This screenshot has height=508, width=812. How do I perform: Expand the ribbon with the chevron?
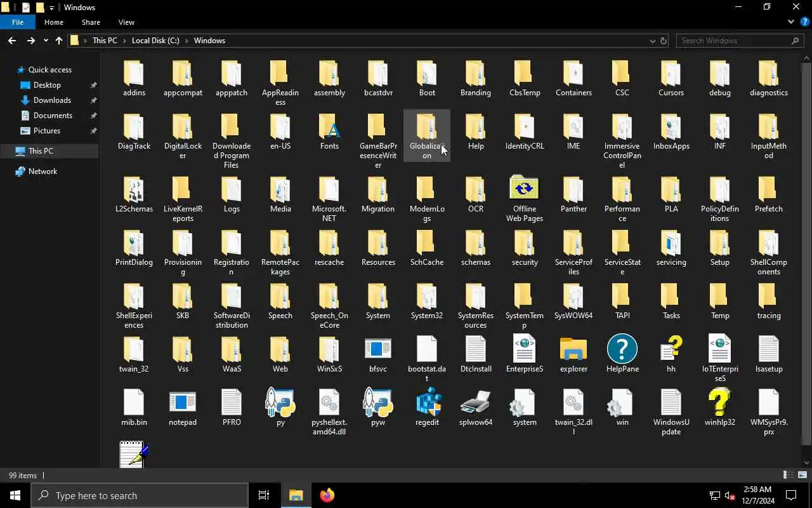[x=791, y=22]
